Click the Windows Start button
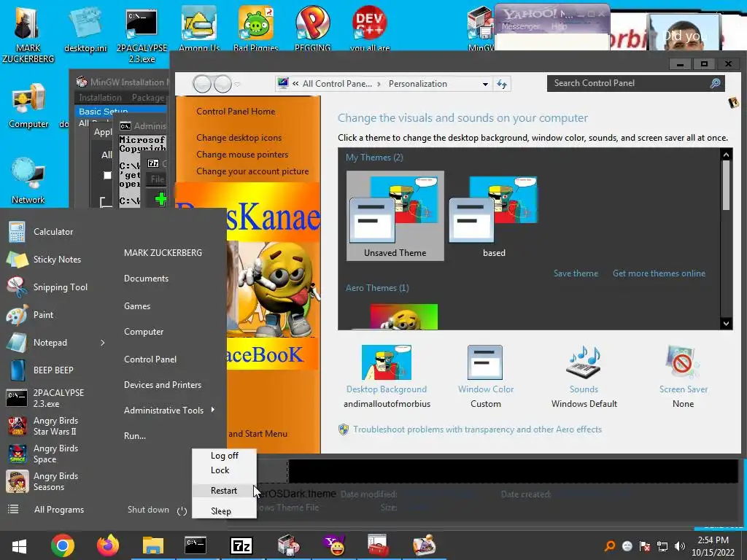Image resolution: width=747 pixels, height=560 pixels. pyautogui.click(x=19, y=545)
